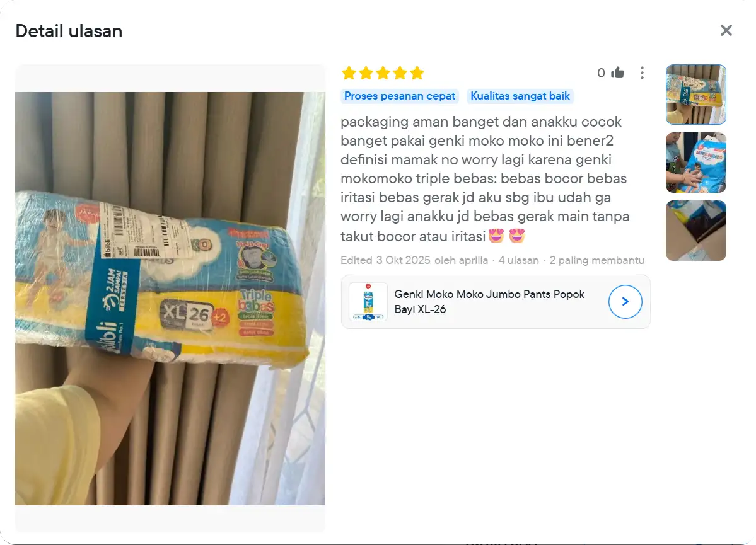Open Genki Moko Moko Jumbo Pants link
The width and height of the screenshot is (756, 545).
pos(489,302)
